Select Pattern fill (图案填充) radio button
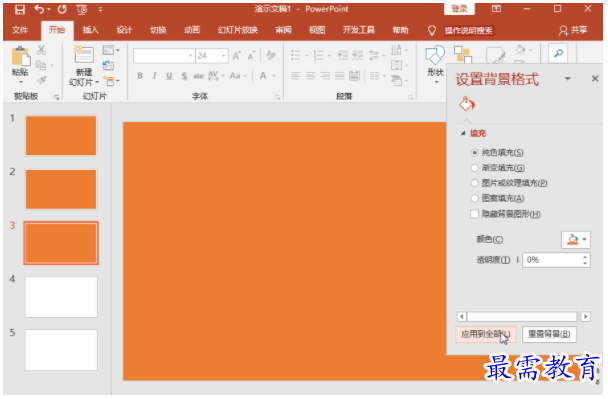608x399 pixels. coord(474,199)
